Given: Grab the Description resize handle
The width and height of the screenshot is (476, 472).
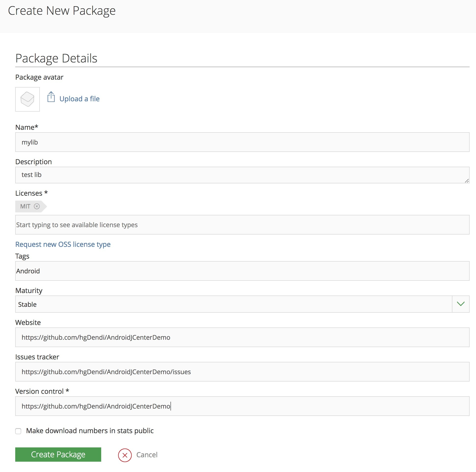Looking at the screenshot, I should [x=467, y=181].
